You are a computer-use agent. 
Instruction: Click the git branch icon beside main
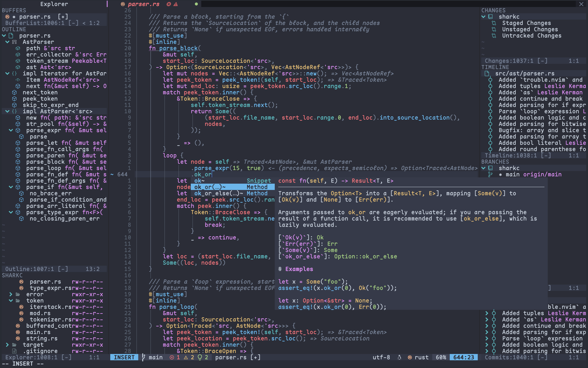(143, 357)
